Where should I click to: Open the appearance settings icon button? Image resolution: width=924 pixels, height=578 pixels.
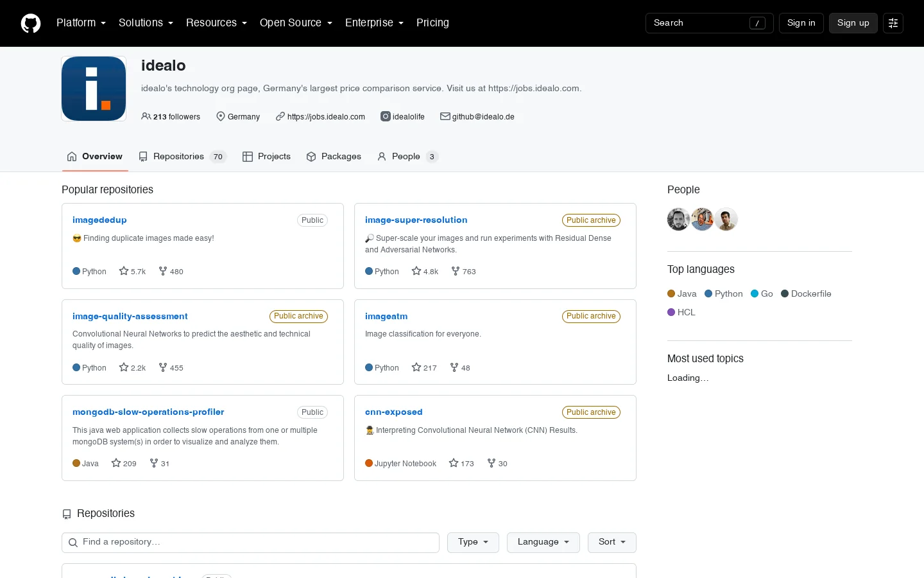(893, 23)
